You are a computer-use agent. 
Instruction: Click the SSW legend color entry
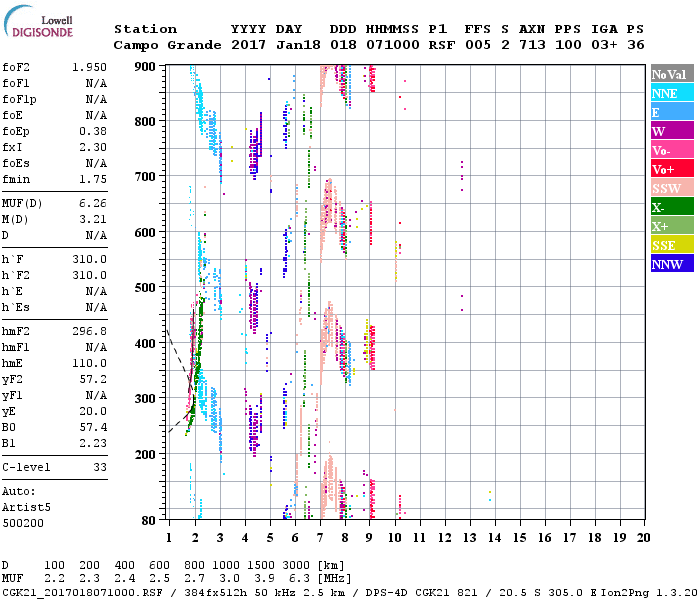tap(672, 188)
